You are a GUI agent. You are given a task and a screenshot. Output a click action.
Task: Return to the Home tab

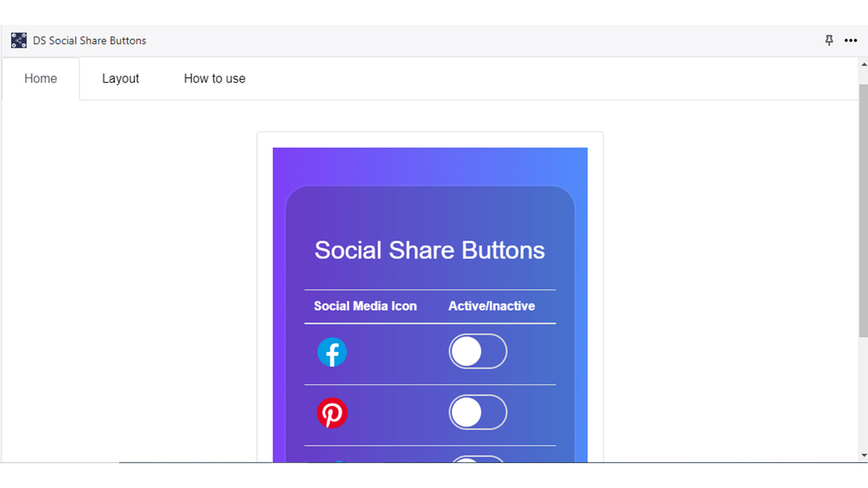(x=40, y=79)
